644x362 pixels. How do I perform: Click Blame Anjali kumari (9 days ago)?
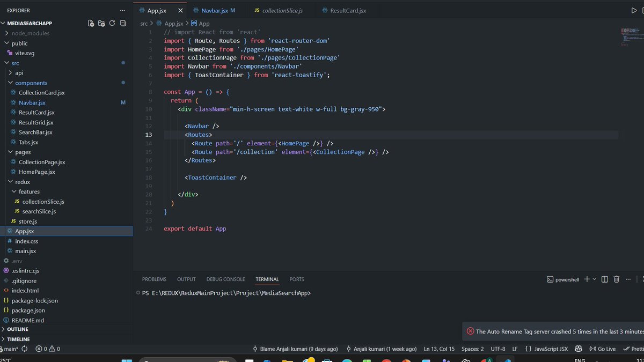pyautogui.click(x=296, y=349)
